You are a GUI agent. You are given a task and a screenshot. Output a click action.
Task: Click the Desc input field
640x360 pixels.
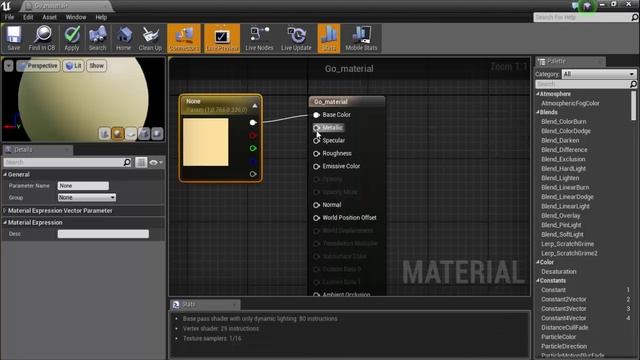(x=103, y=234)
